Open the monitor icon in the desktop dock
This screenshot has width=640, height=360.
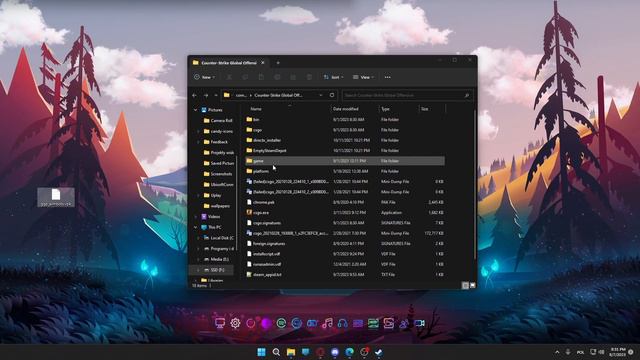(220, 323)
